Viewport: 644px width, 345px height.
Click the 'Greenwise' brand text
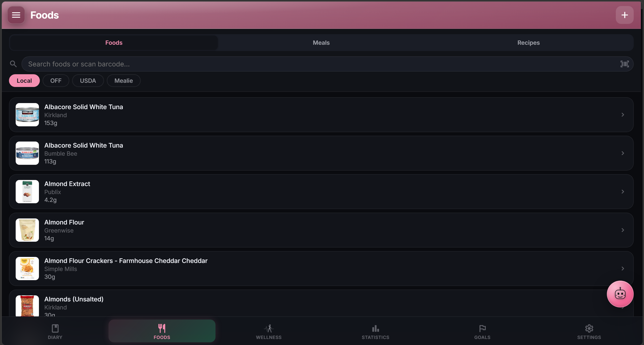click(59, 231)
